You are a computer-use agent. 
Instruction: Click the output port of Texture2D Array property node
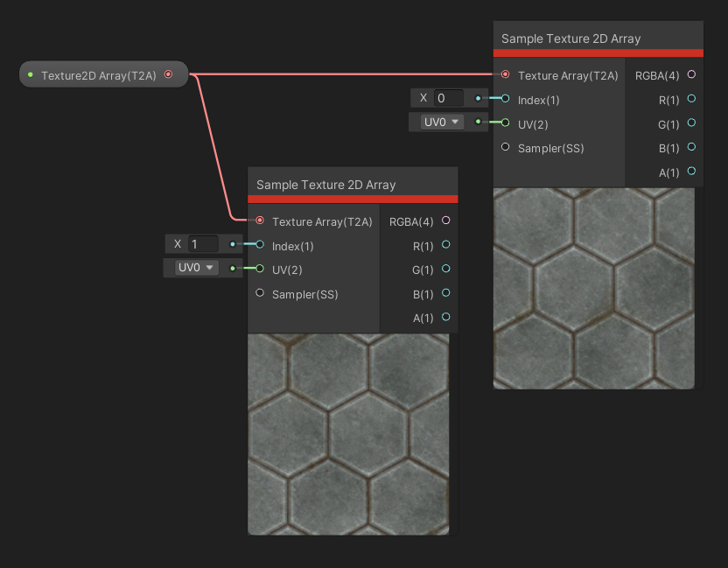click(168, 75)
